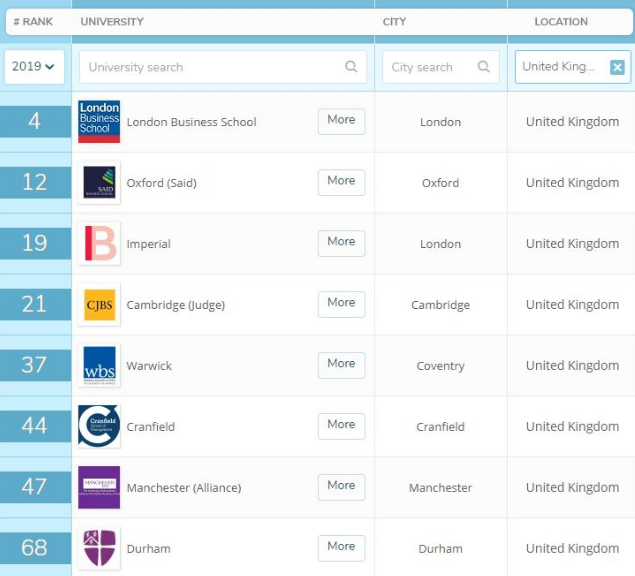
Task: Click the Warwick WBS logo
Action: (99, 366)
